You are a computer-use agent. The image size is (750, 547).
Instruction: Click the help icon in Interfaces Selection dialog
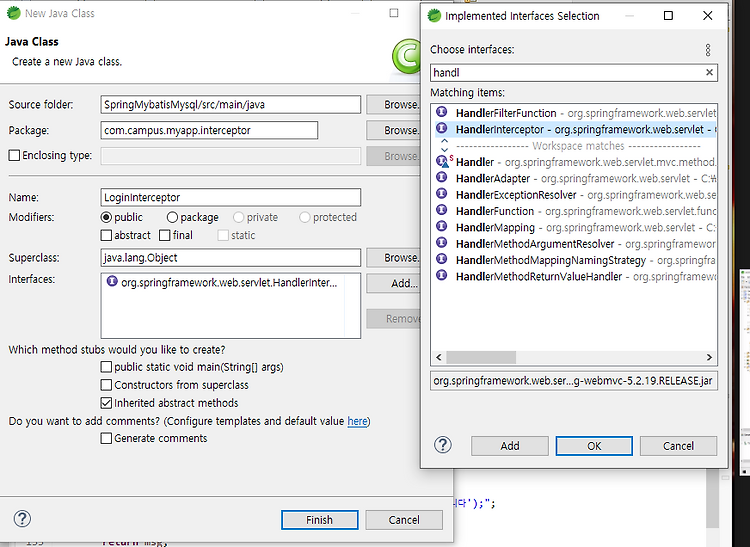442,445
